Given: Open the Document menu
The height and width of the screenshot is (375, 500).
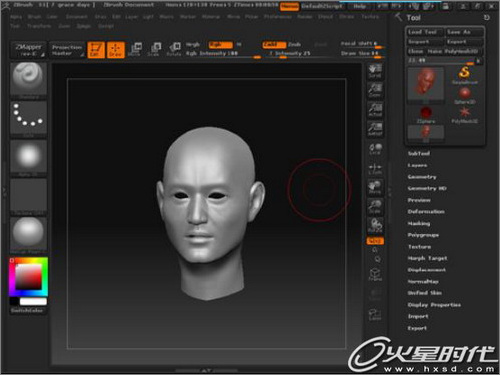Looking at the screenshot, I should click(76, 17).
